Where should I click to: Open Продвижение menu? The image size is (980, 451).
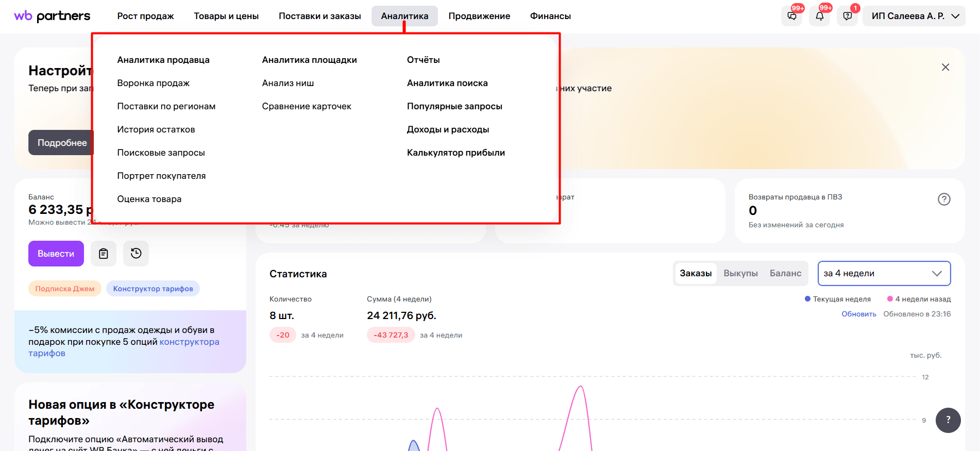(479, 16)
